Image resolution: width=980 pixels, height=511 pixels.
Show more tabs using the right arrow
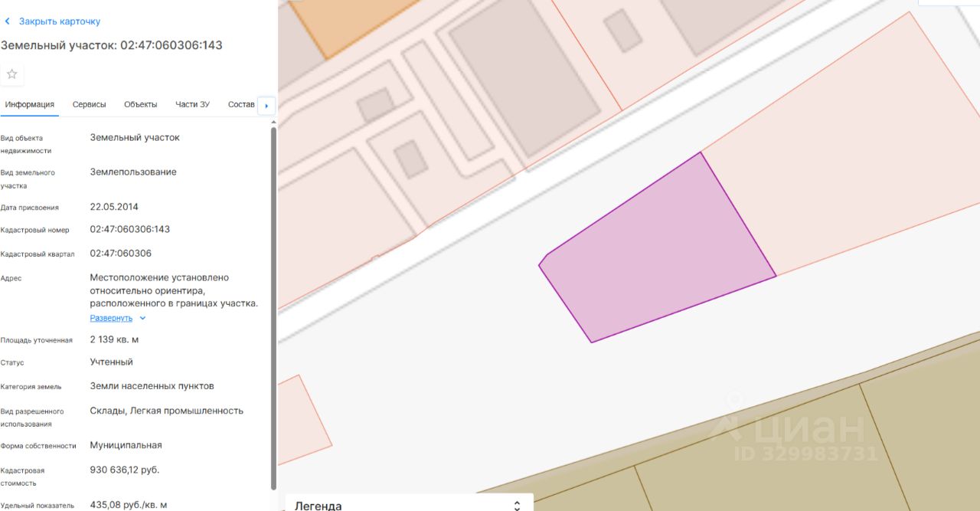[266, 106]
